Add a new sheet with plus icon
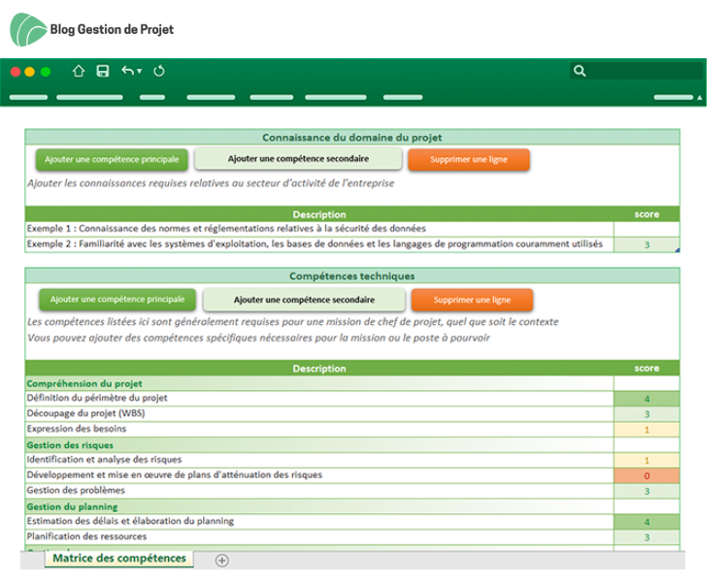728x582 pixels. click(x=222, y=561)
